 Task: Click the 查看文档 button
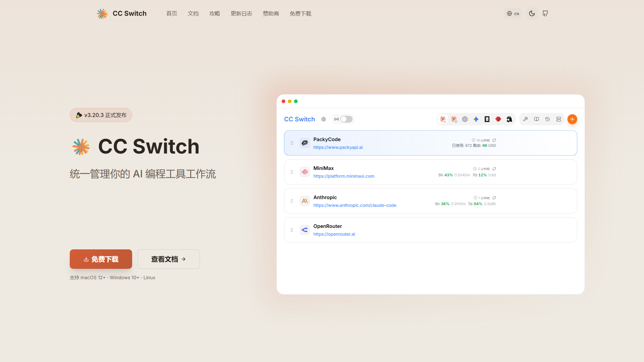[169, 259]
